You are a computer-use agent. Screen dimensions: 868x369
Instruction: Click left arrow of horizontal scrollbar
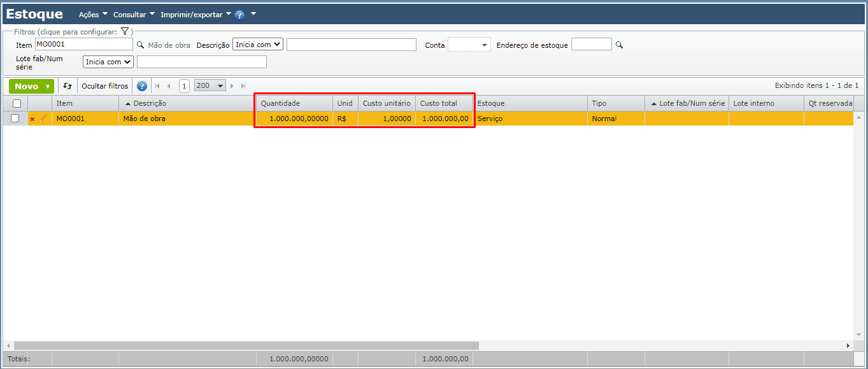7,345
